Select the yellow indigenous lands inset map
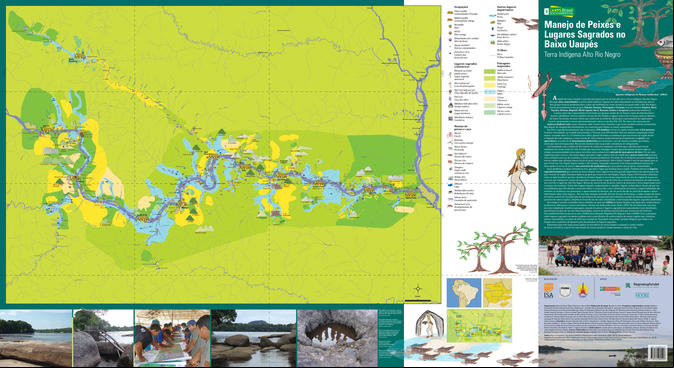Image resolution: width=674 pixels, height=368 pixels. click(497, 292)
